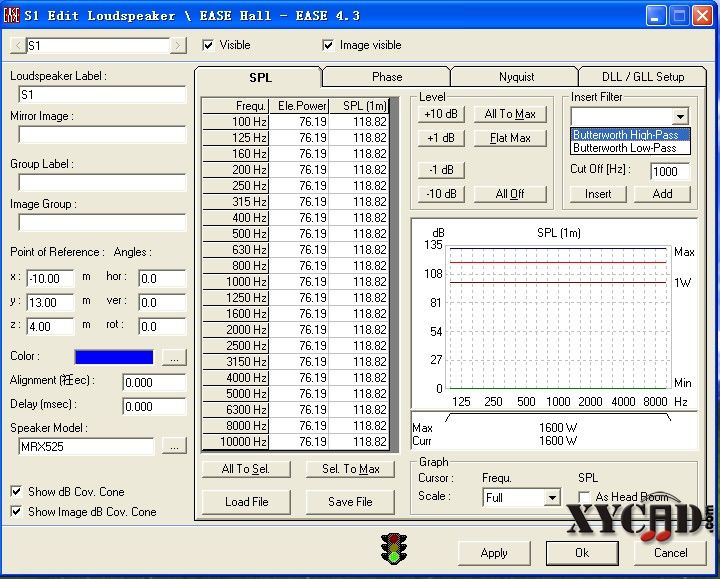Choose Butterworth High-Pass filter option
The height and width of the screenshot is (579, 720).
tap(630, 135)
